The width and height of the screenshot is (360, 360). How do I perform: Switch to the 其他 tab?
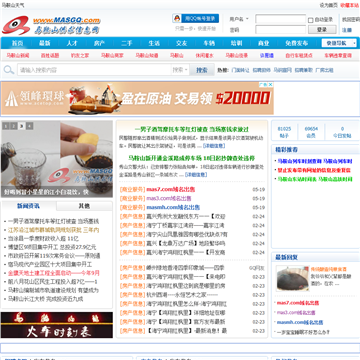[x=84, y=206]
